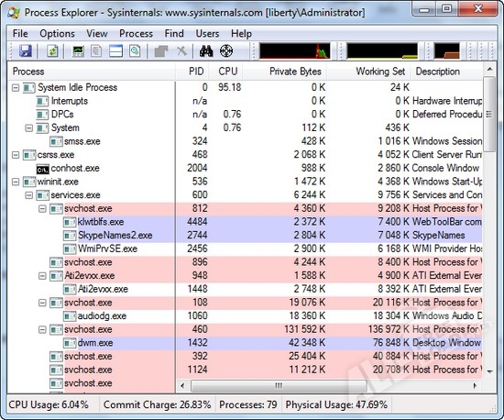
Task: Select the crosshair Find Window target icon
Action: point(226,50)
